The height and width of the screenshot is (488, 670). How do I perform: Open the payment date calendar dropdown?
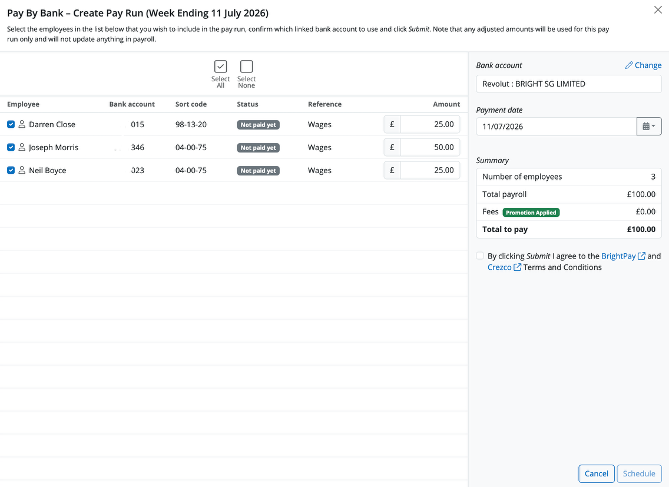pyautogui.click(x=649, y=126)
